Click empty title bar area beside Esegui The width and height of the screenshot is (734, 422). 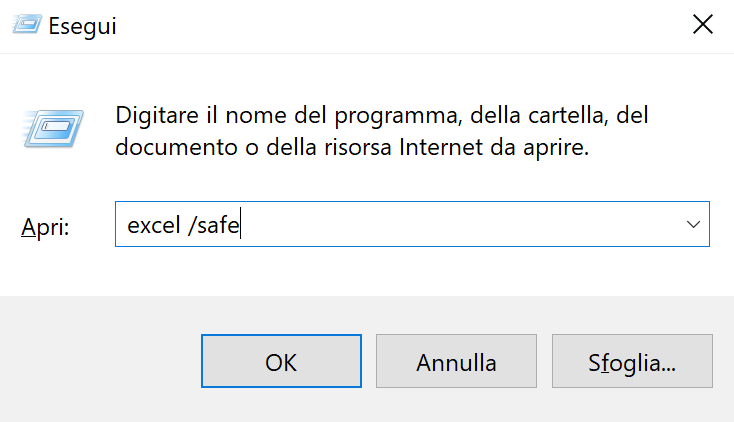(400, 26)
